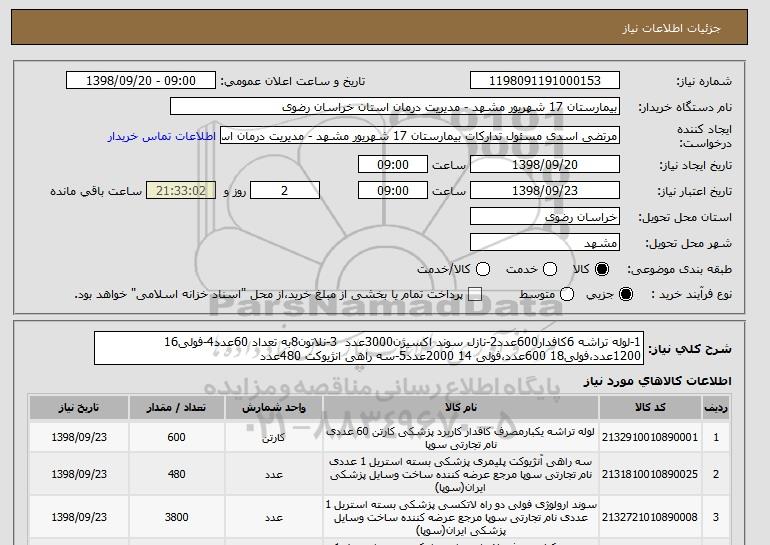Click the remaining time countdown 21:33:02
The width and height of the screenshot is (770, 545).
(x=181, y=191)
